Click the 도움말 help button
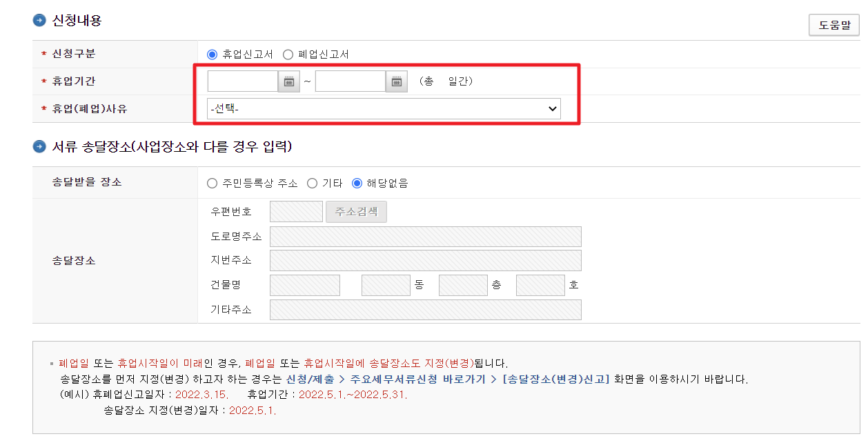This screenshot has width=868, height=443. click(834, 25)
